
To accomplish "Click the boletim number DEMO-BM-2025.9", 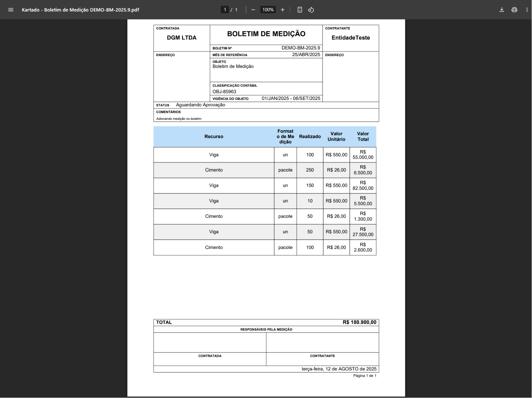I will coord(301,48).
